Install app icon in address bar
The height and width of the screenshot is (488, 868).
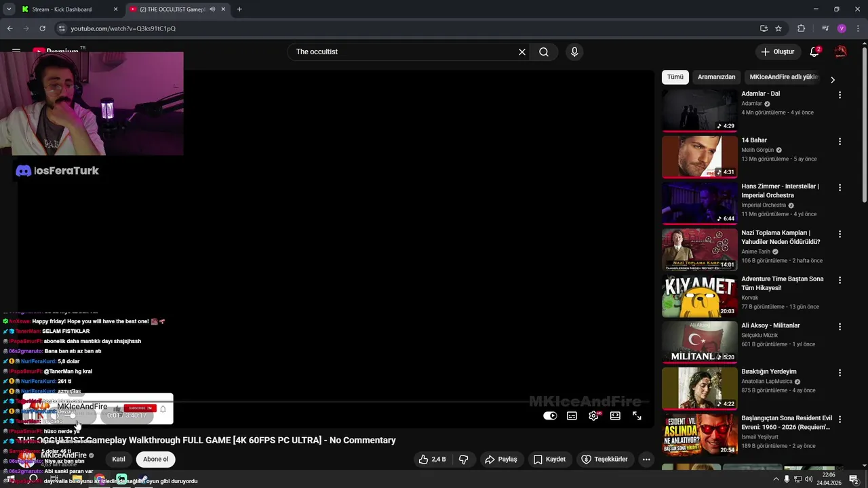click(764, 28)
